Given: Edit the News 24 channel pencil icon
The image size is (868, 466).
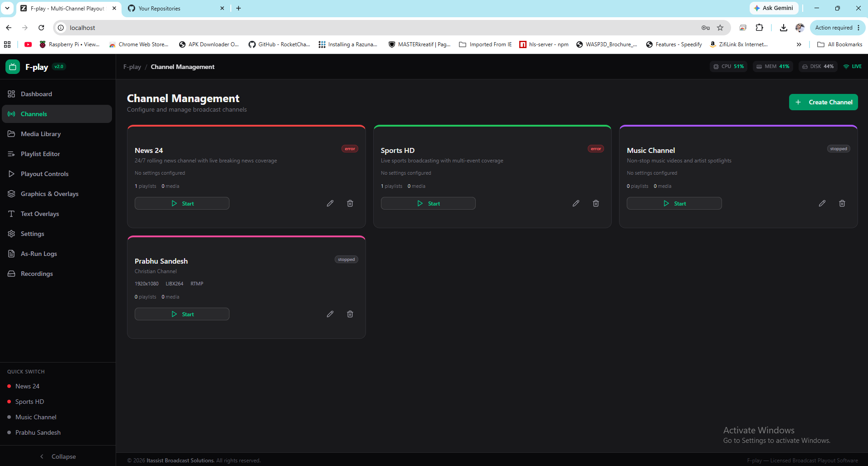Looking at the screenshot, I should [x=330, y=203].
